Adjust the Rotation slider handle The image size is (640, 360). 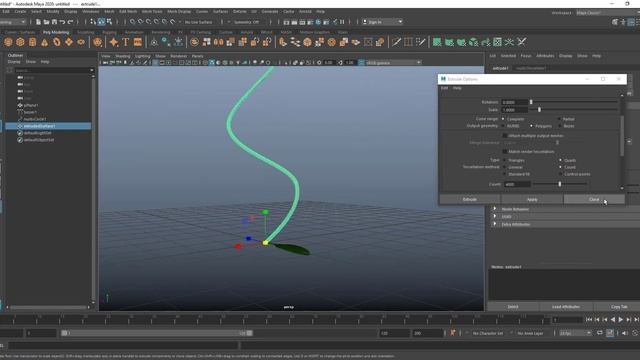(x=531, y=102)
